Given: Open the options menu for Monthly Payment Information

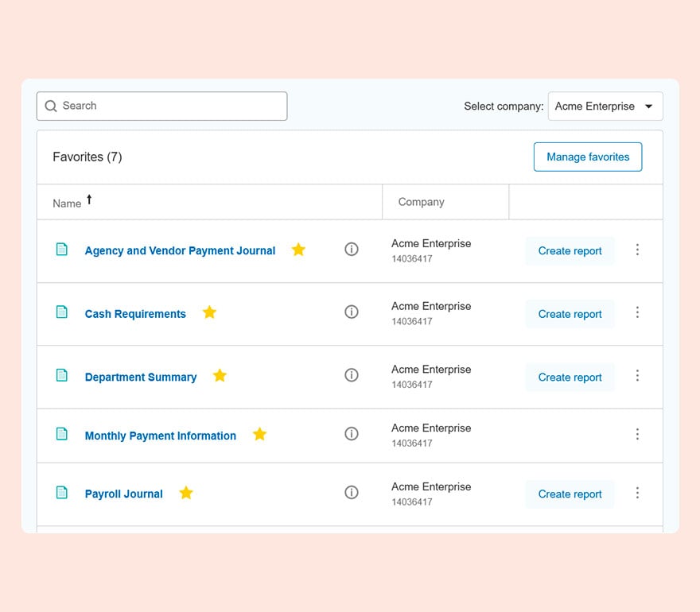Looking at the screenshot, I should [x=637, y=434].
